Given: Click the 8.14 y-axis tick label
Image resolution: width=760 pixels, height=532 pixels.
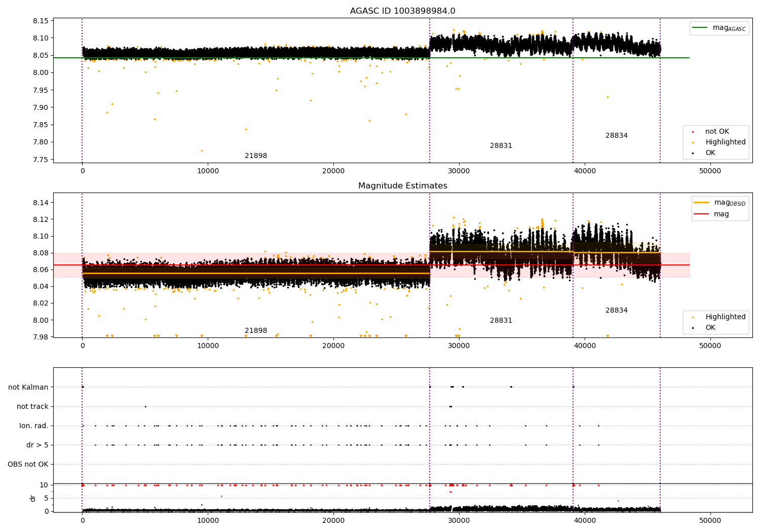Looking at the screenshot, I should [x=41, y=203].
